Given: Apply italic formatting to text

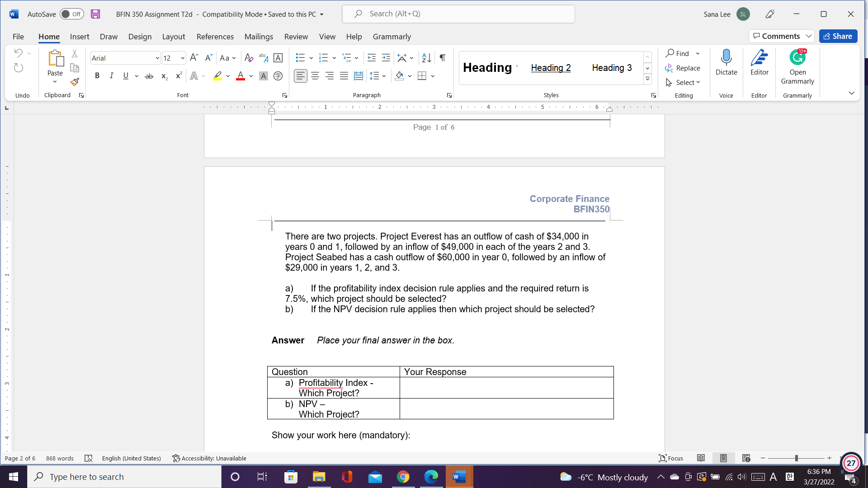Looking at the screenshot, I should pos(111,75).
